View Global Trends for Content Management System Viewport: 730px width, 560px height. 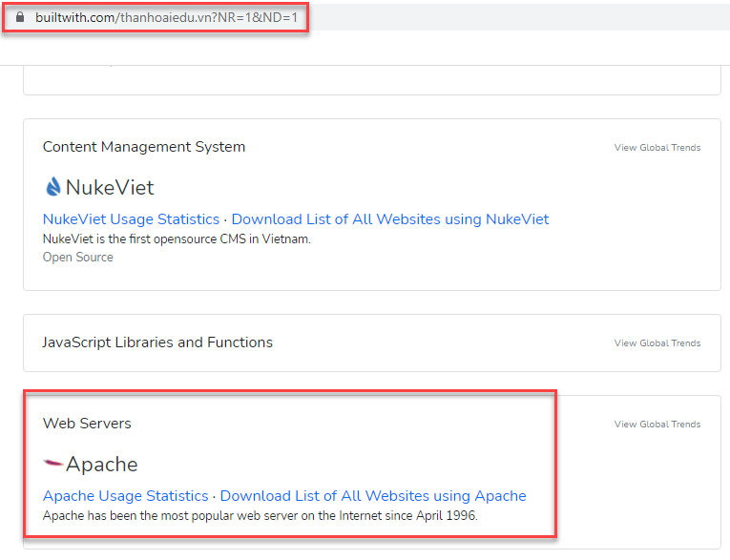(657, 148)
